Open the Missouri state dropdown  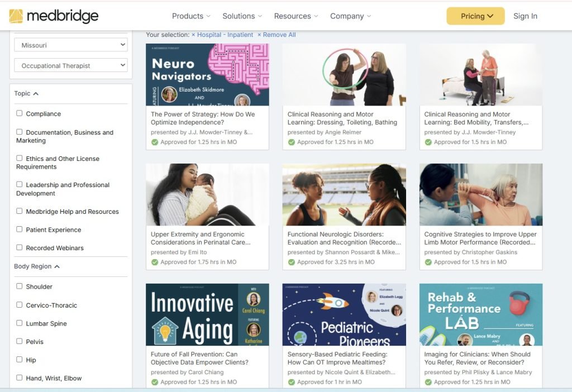(x=71, y=45)
